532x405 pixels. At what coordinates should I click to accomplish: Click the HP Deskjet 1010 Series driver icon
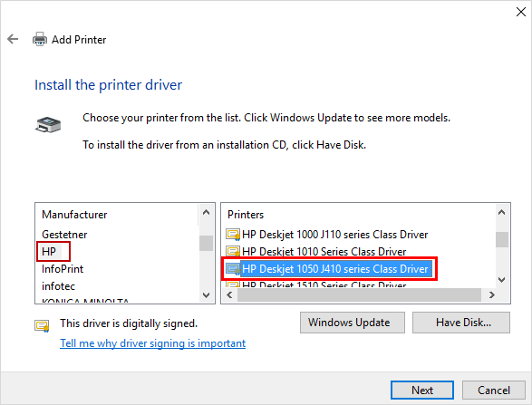point(233,251)
